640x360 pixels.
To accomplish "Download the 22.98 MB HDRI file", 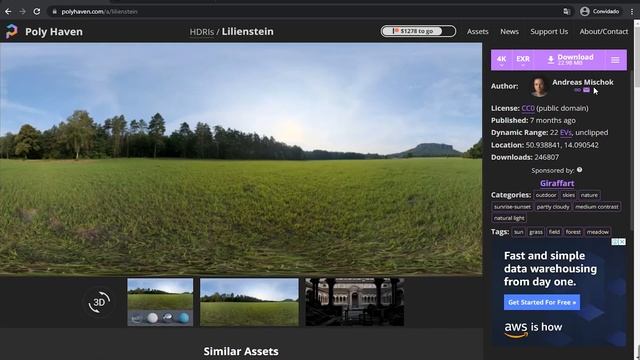I will pos(570,60).
